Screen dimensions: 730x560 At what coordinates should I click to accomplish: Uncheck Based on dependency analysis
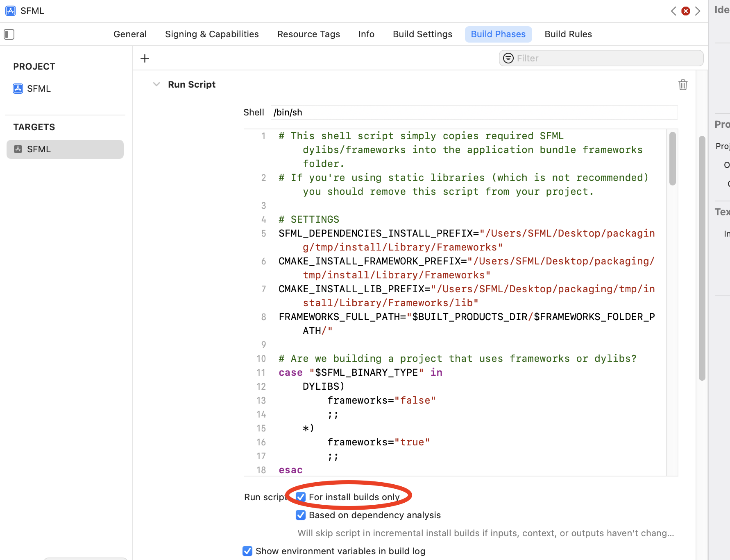pos(301,515)
